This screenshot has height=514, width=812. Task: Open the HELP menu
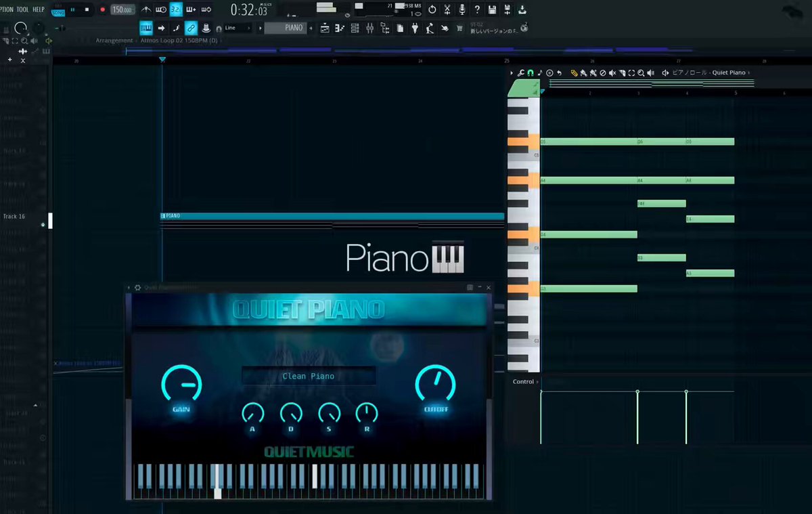[x=39, y=9]
